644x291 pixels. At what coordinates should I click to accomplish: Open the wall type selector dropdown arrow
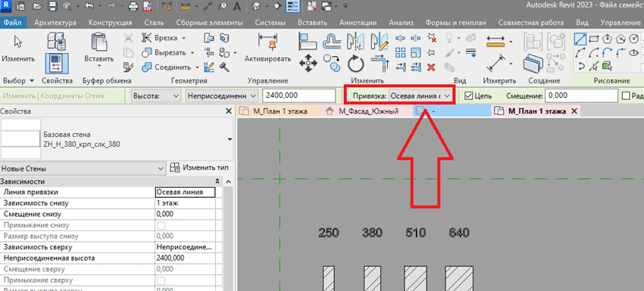point(230,139)
